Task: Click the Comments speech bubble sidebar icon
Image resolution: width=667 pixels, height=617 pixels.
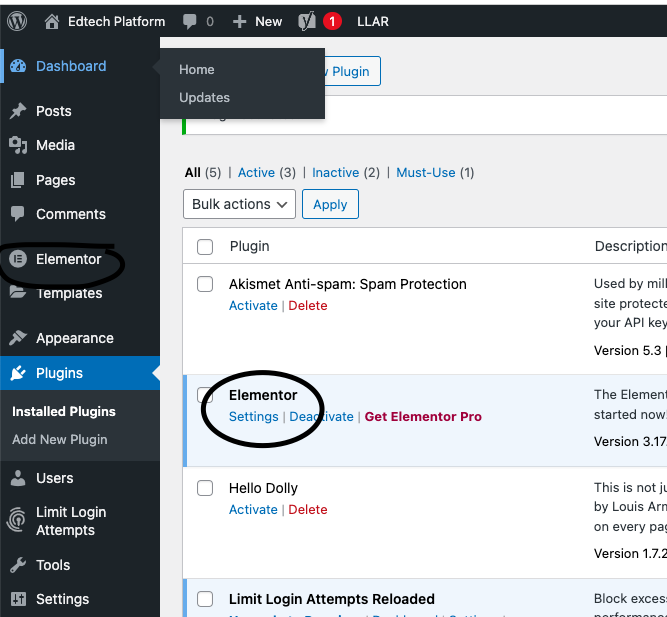Action: point(17,214)
